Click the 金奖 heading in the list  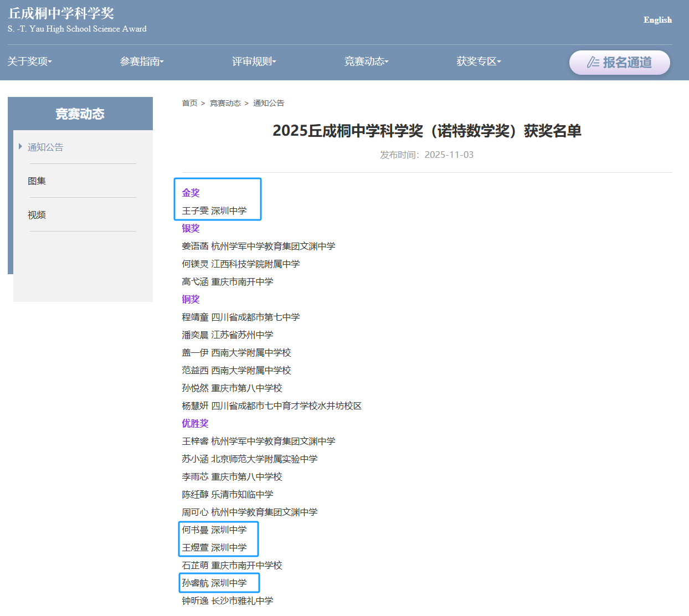[x=191, y=193]
